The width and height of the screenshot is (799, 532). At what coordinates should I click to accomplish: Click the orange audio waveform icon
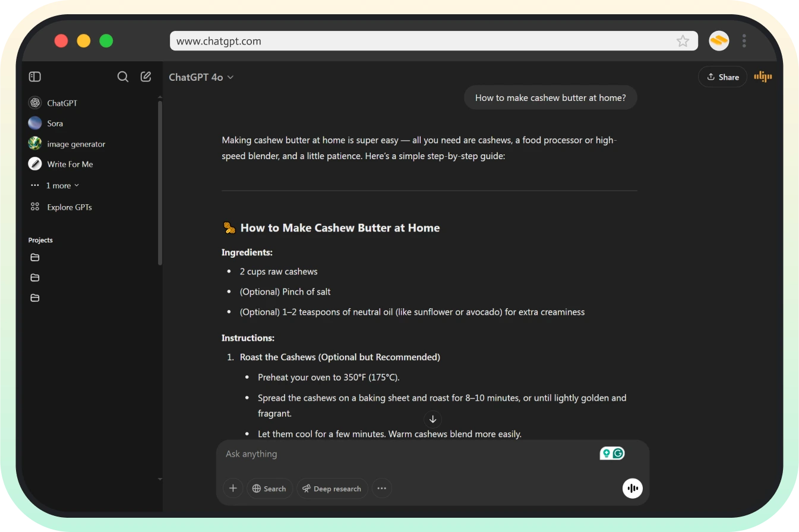click(763, 77)
